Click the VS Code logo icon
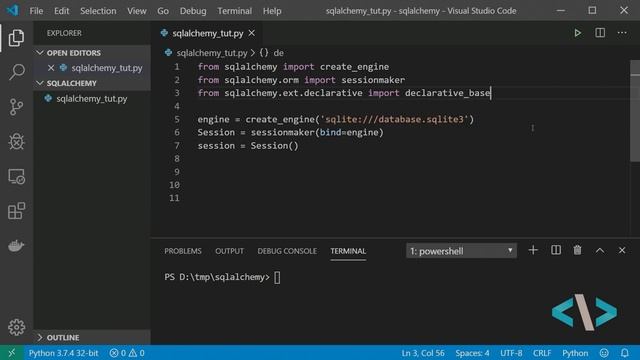Viewport: 640px width, 360px height. 12,10
